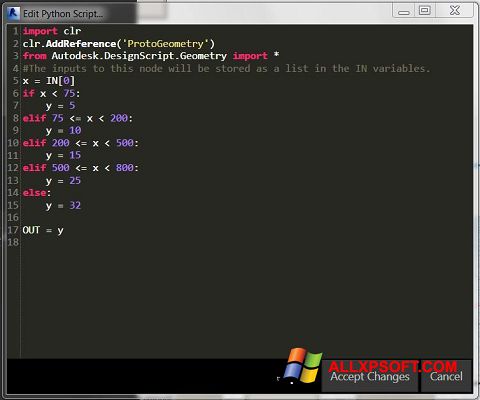Click the value 32 on line 15
Screen dimensions: 480x400
click(75, 205)
